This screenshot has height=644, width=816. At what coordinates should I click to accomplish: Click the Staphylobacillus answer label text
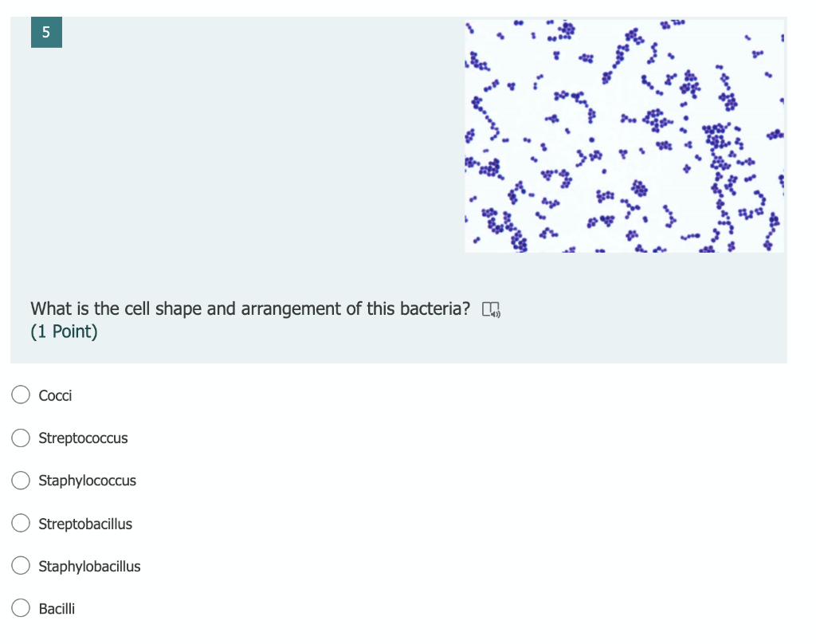point(89,567)
